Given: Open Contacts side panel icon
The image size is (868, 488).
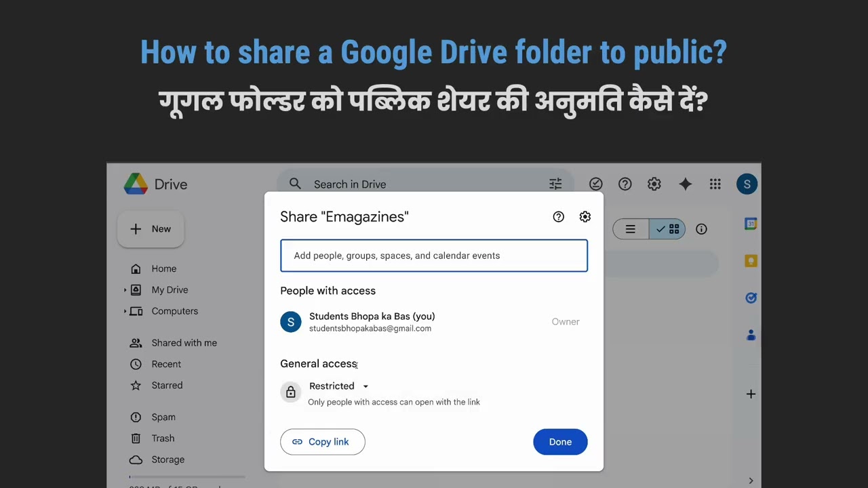Looking at the screenshot, I should (x=751, y=335).
